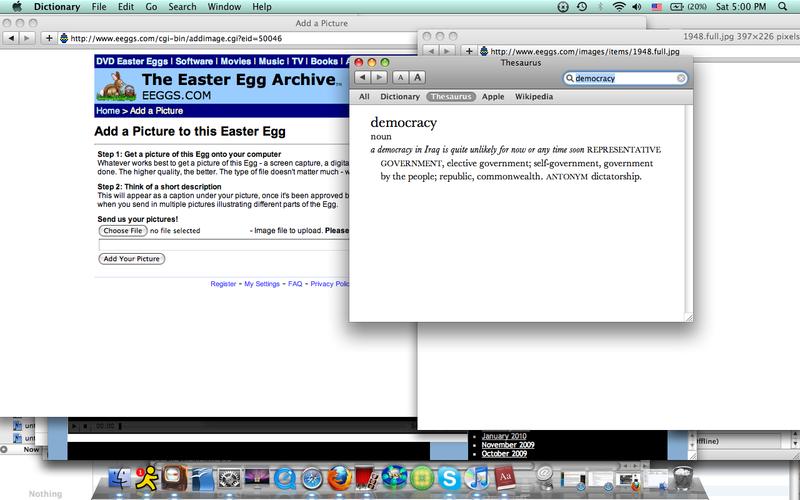Screen dimensions: 800x500
Task: Open the Finder icon in the Dock
Action: [119, 477]
